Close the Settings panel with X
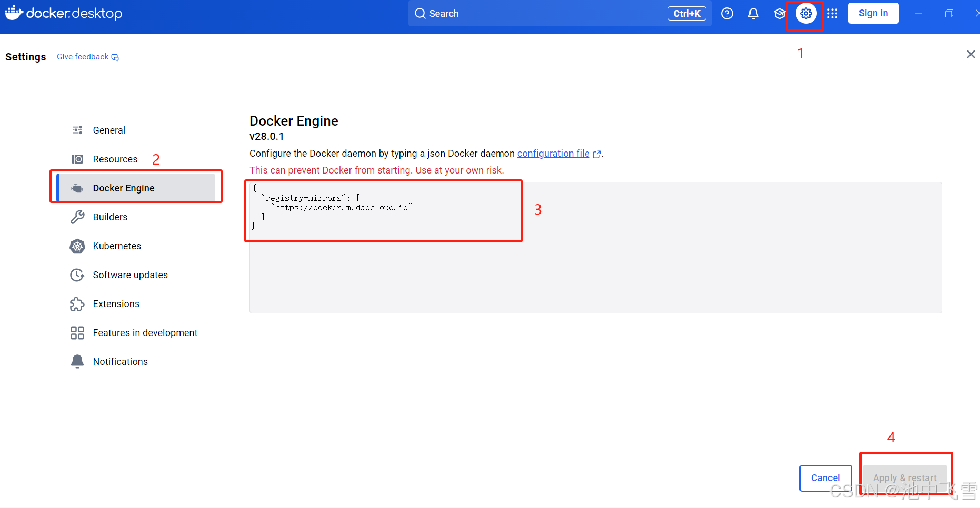The image size is (980, 508). [x=971, y=54]
